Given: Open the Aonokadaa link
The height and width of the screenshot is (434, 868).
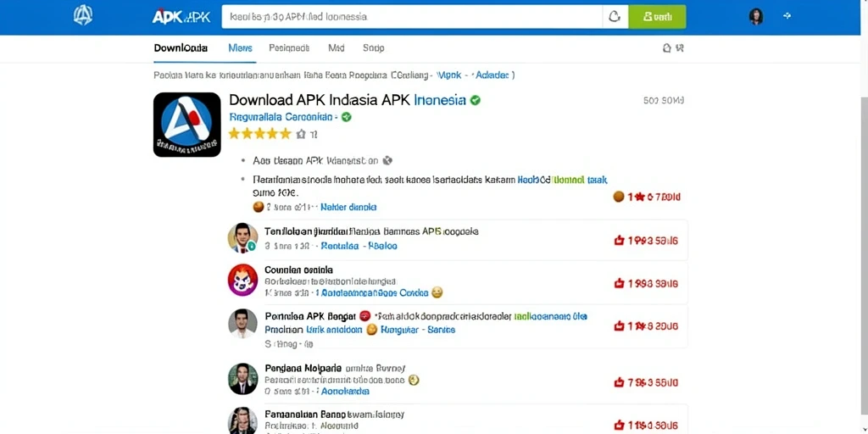Looking at the screenshot, I should pyautogui.click(x=346, y=392).
